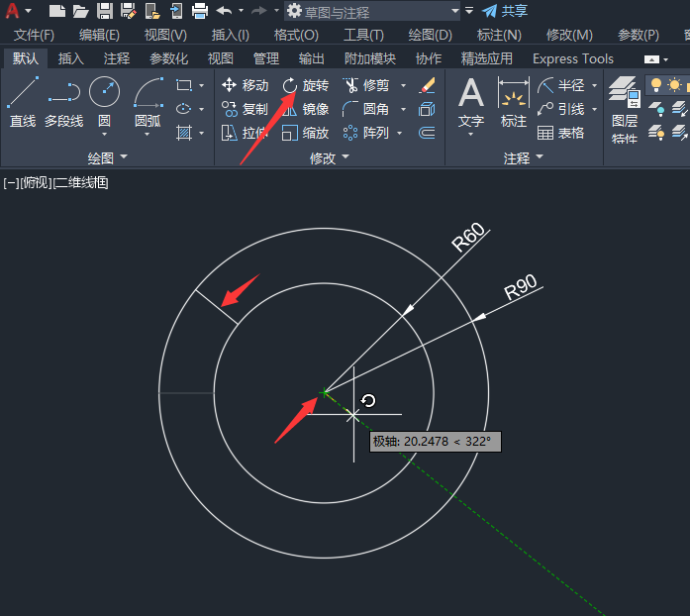Select the Circle (圆) tool

click(104, 102)
